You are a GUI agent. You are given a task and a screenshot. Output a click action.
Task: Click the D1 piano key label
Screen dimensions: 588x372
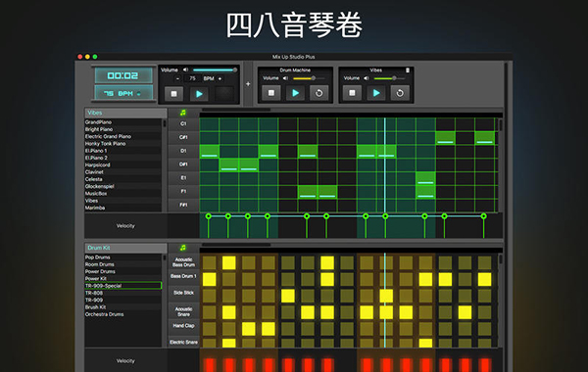click(183, 151)
